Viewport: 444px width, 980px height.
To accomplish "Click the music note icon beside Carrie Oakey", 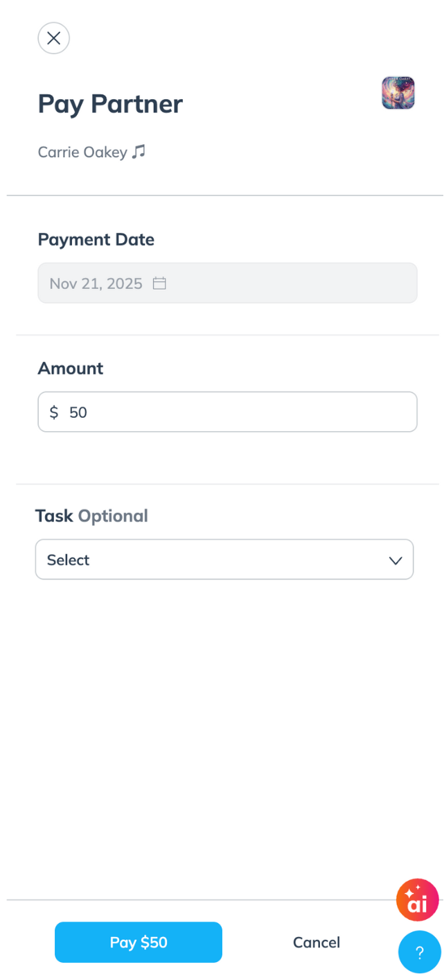I will click(x=139, y=151).
